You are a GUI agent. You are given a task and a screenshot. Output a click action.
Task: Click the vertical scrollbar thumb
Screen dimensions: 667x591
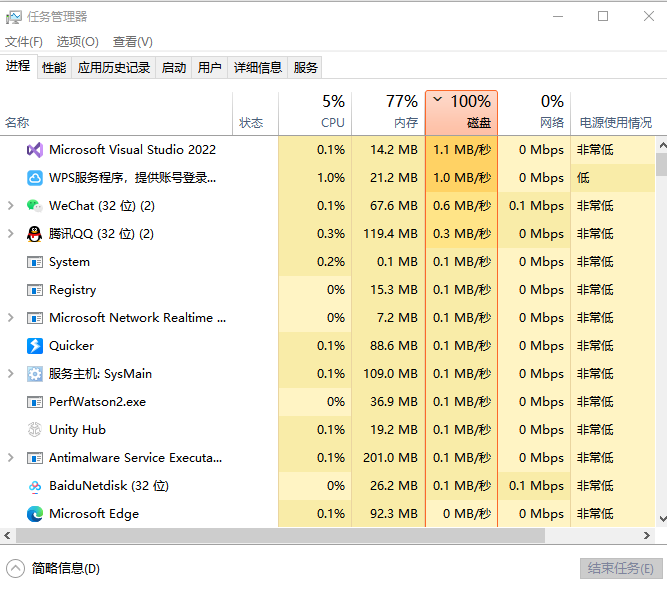[x=662, y=165]
